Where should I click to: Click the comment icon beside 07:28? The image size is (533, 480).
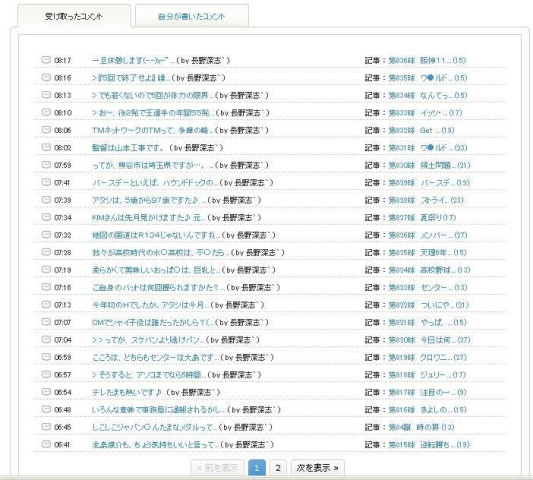click(x=46, y=252)
